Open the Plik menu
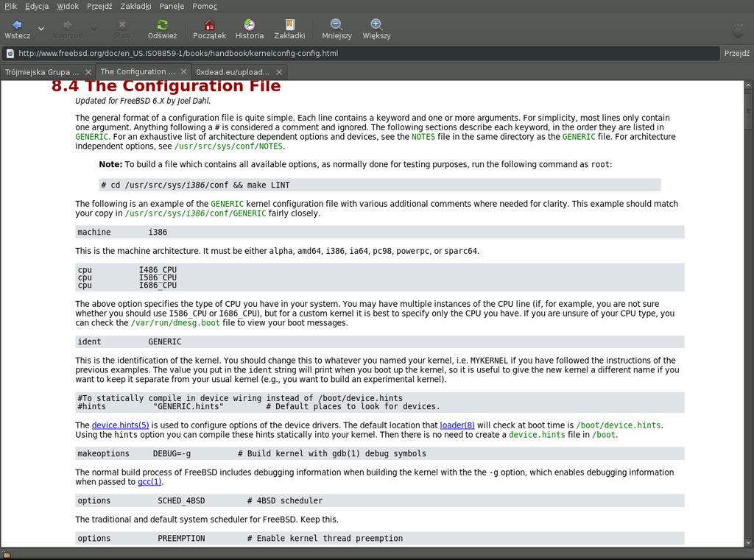Image resolution: width=754 pixels, height=560 pixels. (10, 6)
